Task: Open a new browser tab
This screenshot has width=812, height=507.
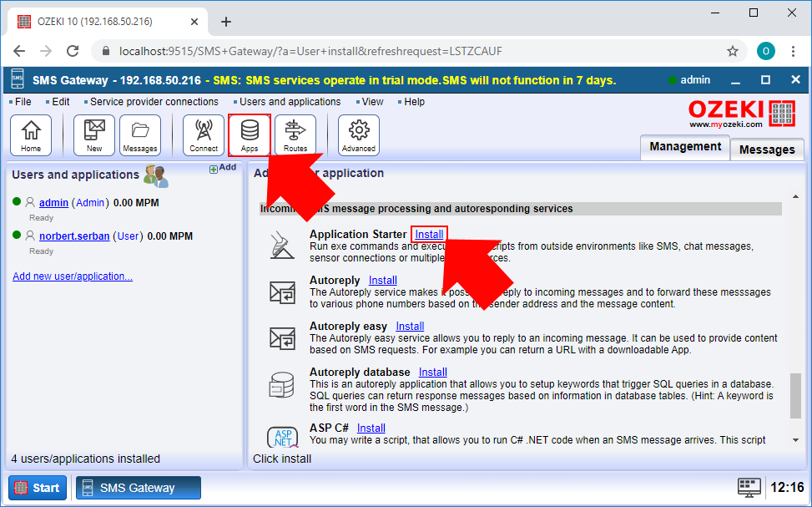Action: tap(226, 22)
